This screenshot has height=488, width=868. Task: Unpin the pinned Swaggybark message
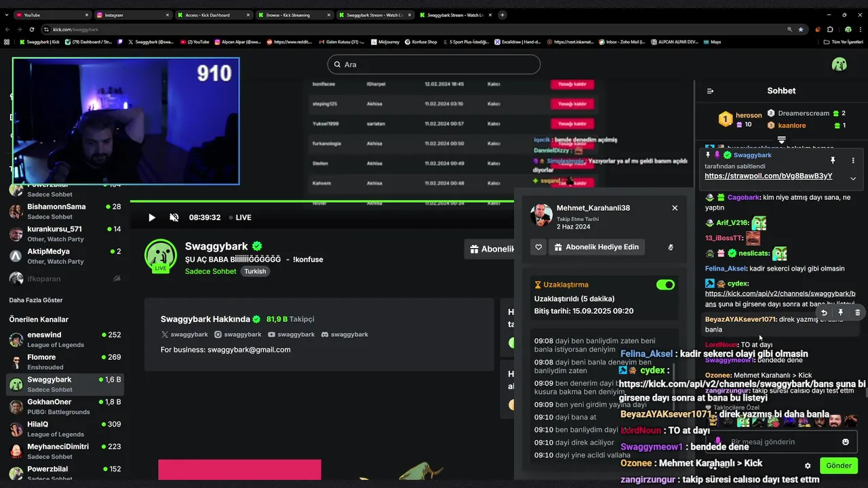(x=833, y=161)
